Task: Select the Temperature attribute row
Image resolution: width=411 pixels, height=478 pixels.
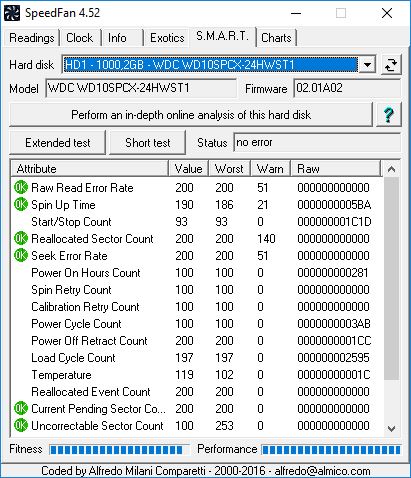Action: click(197, 375)
